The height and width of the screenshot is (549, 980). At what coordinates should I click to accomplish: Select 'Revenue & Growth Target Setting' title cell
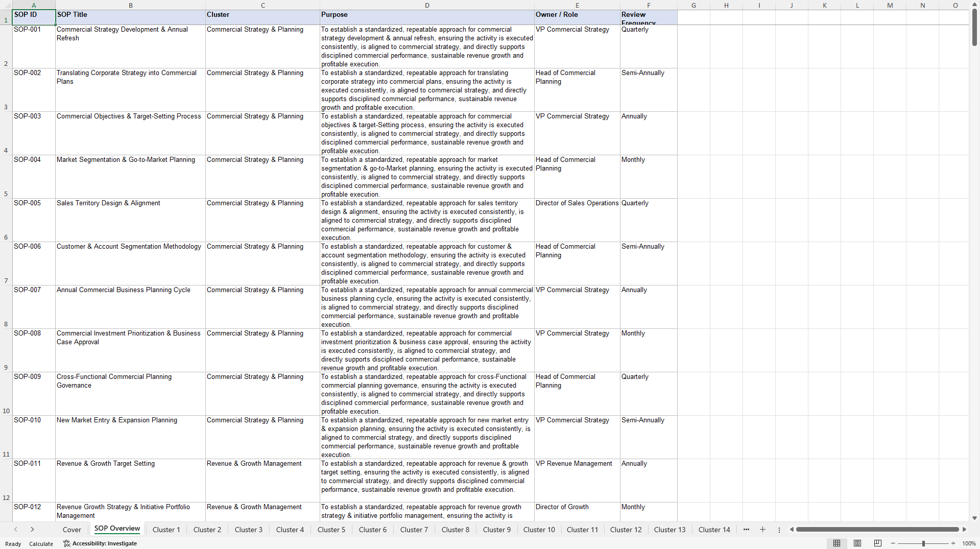click(130, 481)
